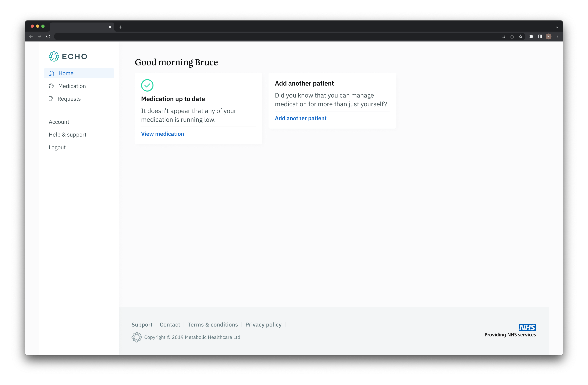Click the Requests document icon

tap(51, 99)
